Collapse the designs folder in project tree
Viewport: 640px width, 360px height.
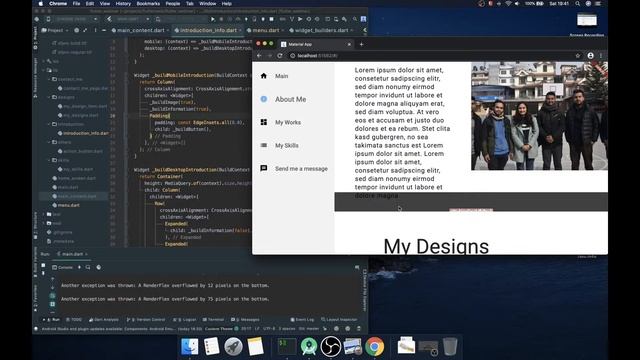coord(49,97)
